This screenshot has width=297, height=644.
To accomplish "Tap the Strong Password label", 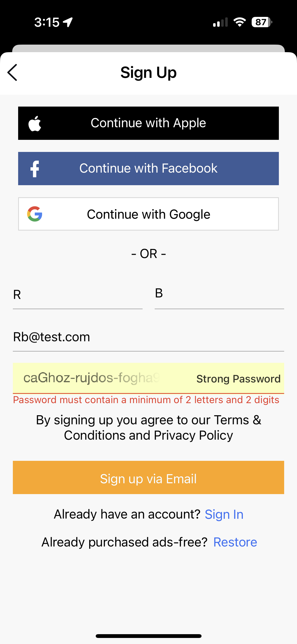I will click(238, 379).
